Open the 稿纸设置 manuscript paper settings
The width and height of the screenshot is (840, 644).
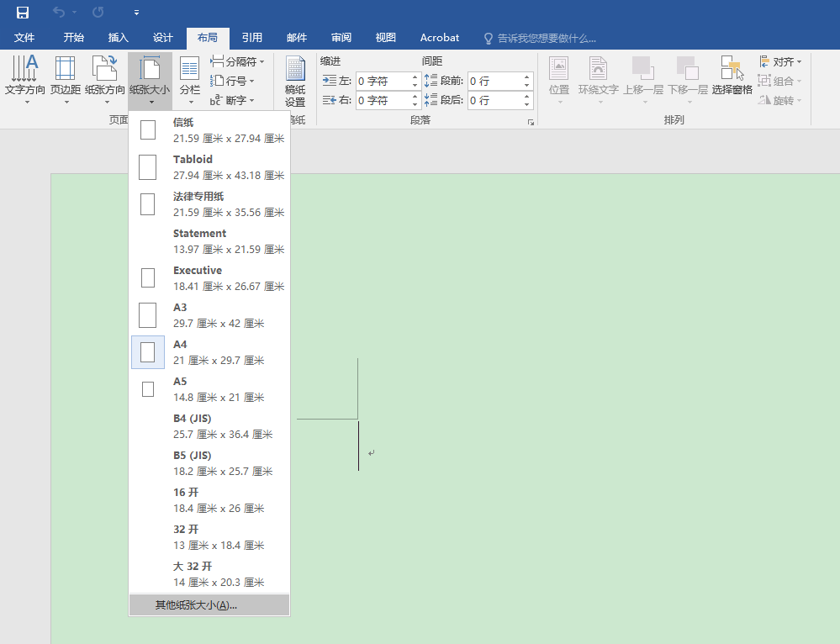coord(294,82)
